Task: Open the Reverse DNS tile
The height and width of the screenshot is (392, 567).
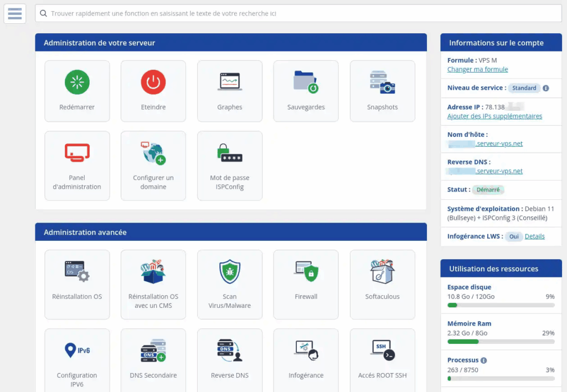Action: pyautogui.click(x=230, y=360)
